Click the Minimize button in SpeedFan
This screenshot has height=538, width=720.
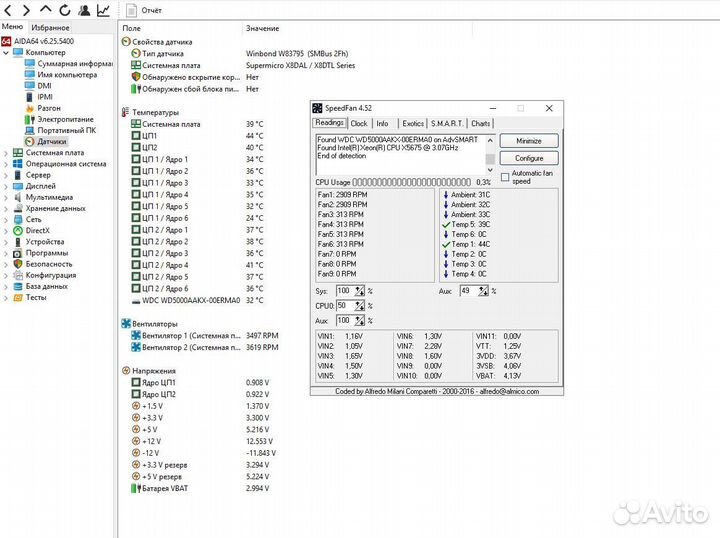click(x=529, y=141)
